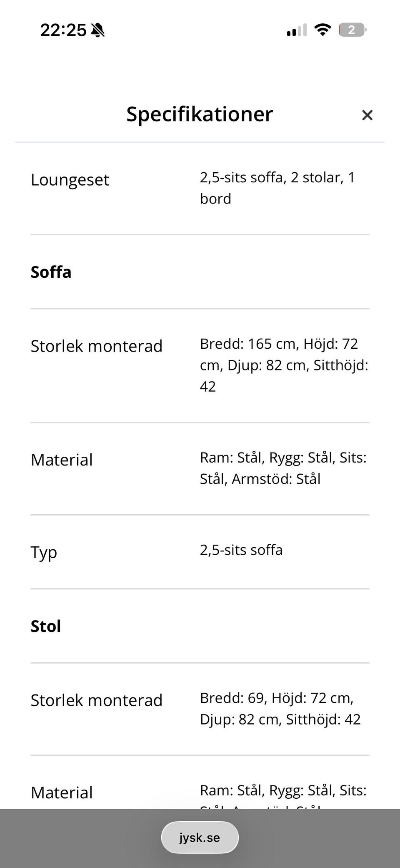Tap the battery indicator icon
This screenshot has height=868, width=400.
pos(352,30)
